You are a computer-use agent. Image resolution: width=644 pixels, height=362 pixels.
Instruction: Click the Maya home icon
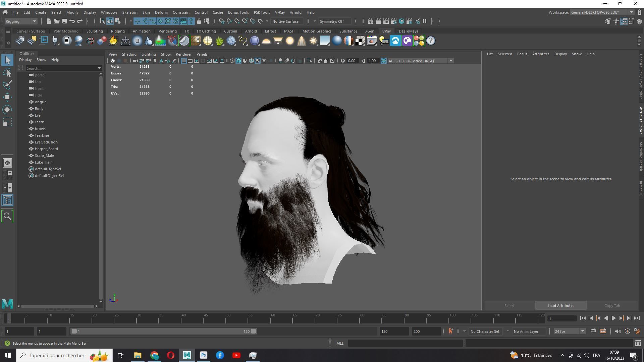coord(5,12)
